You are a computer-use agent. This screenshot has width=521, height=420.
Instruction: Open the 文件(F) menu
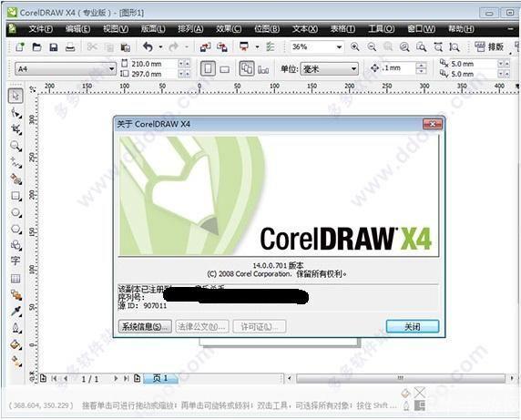click(x=41, y=29)
